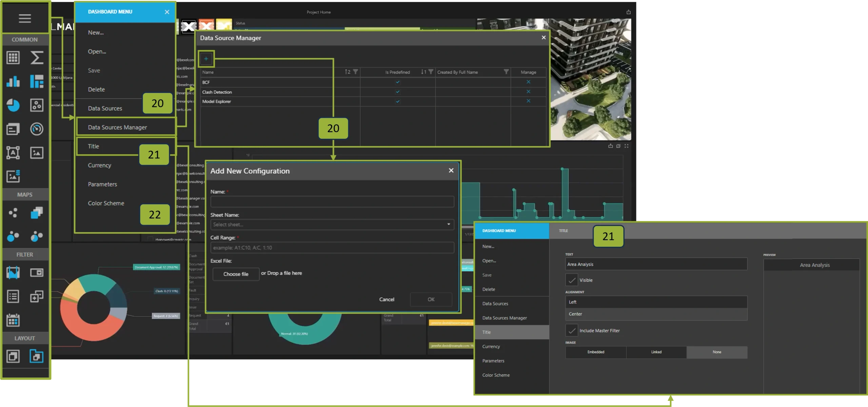Add a Gauge item
This screenshot has height=407, width=868.
[37, 129]
